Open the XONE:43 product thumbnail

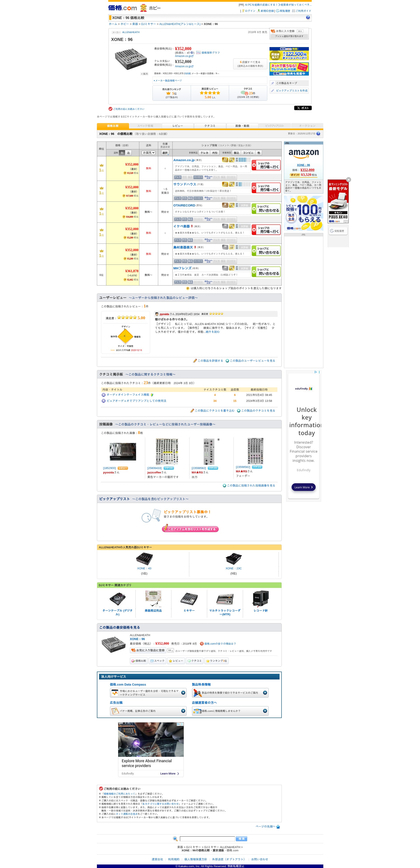[144, 559]
